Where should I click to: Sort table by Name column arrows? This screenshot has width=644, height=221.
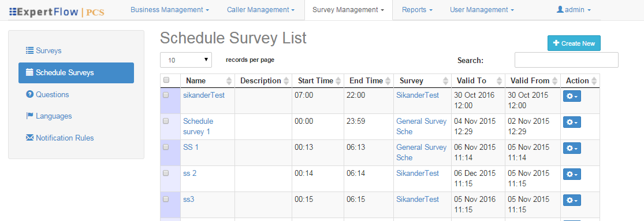pos(229,81)
